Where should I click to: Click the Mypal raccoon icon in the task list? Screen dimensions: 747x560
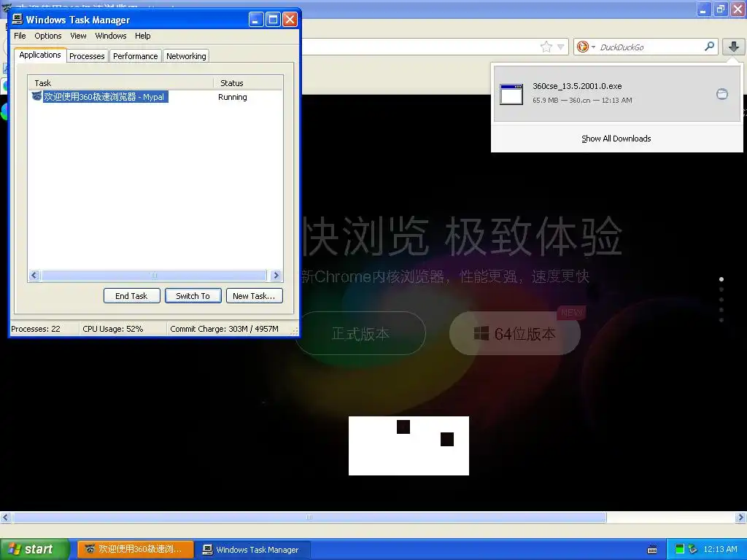pyautogui.click(x=36, y=96)
